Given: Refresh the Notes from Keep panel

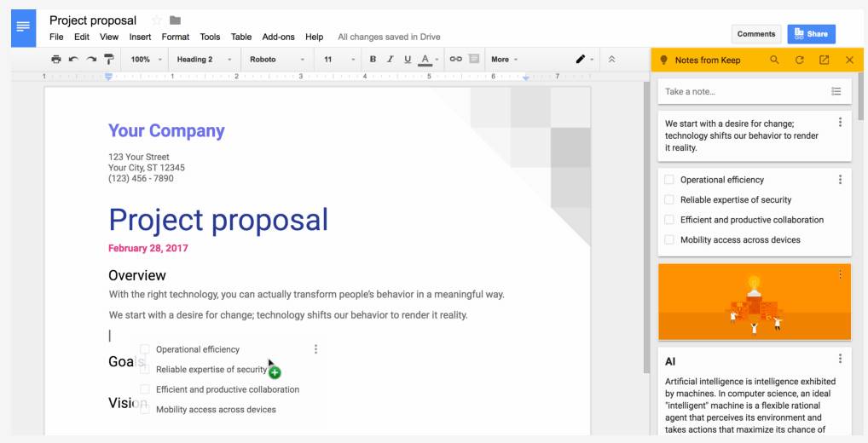Looking at the screenshot, I should coord(799,60).
